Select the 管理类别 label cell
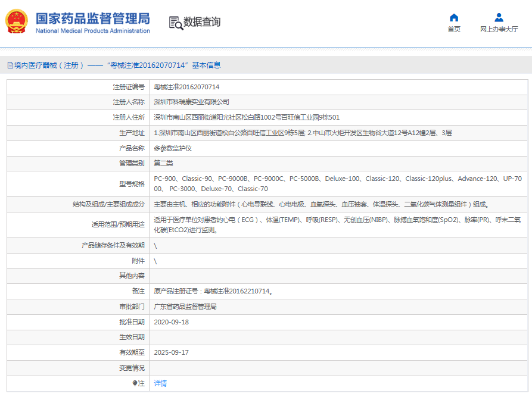The image size is (532, 397). [x=78, y=164]
